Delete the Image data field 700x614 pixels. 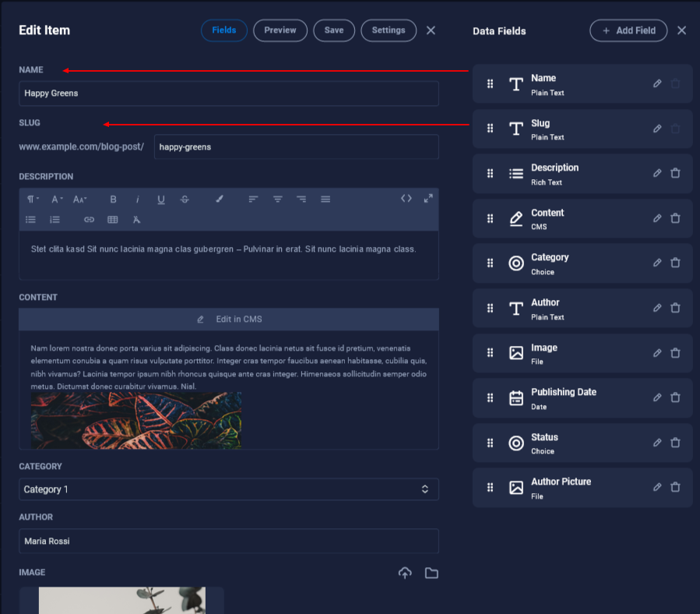[x=675, y=353]
